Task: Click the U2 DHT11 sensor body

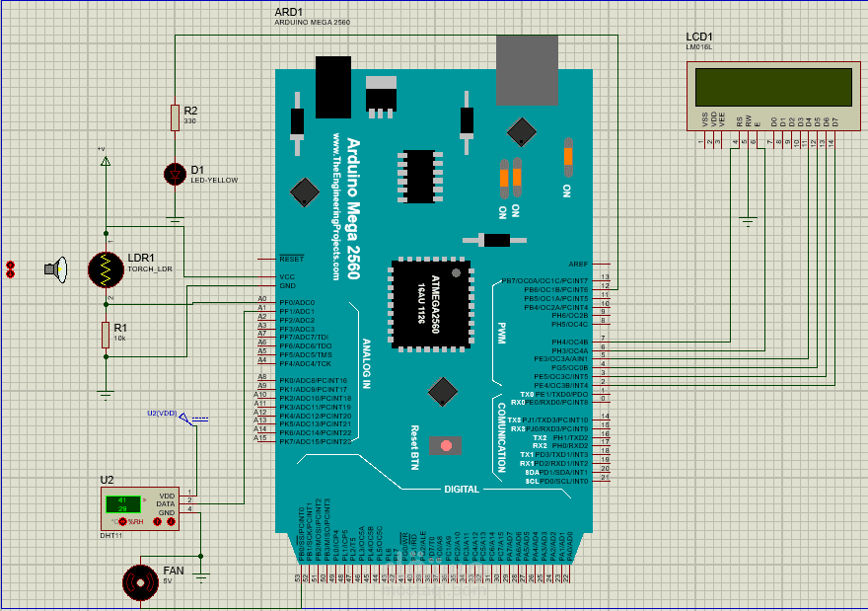Action: click(140, 508)
